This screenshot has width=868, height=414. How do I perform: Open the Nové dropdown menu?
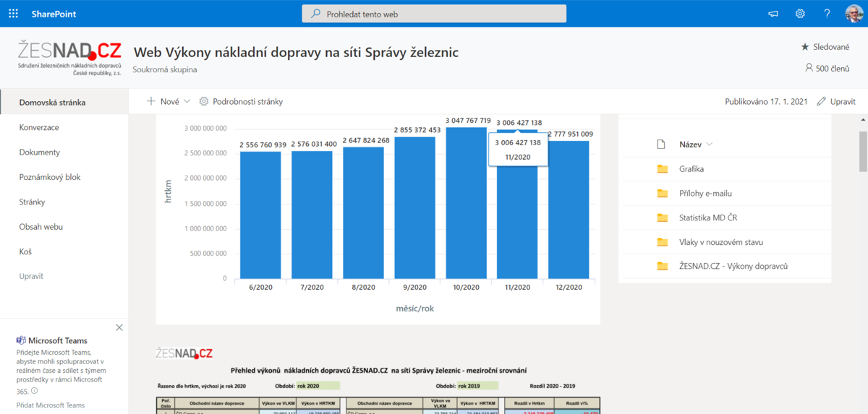click(169, 101)
